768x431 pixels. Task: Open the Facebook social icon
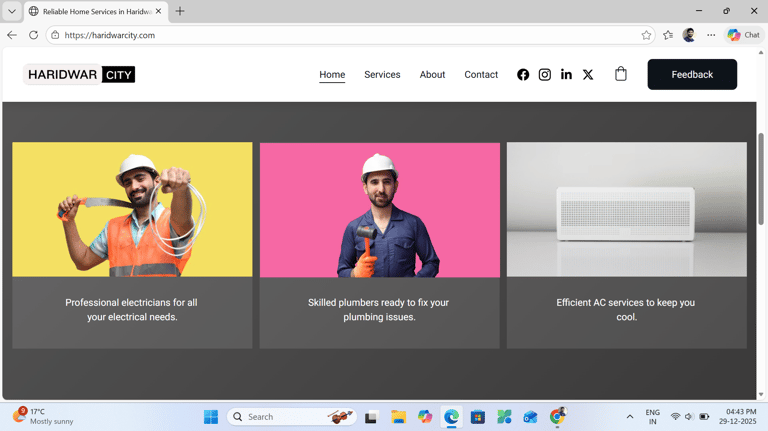tap(523, 74)
